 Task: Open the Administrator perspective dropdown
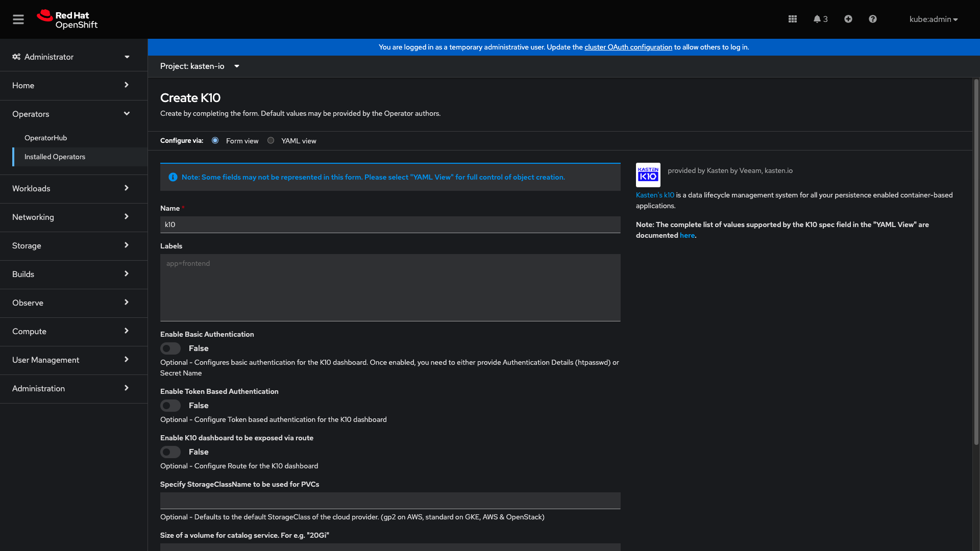(73, 57)
